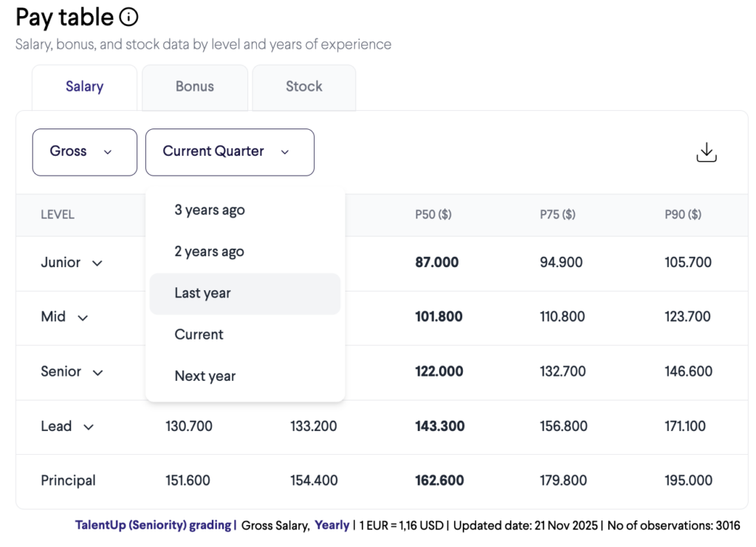This screenshot has width=756, height=547.
Task: Expand the Junior level row
Action: [97, 263]
